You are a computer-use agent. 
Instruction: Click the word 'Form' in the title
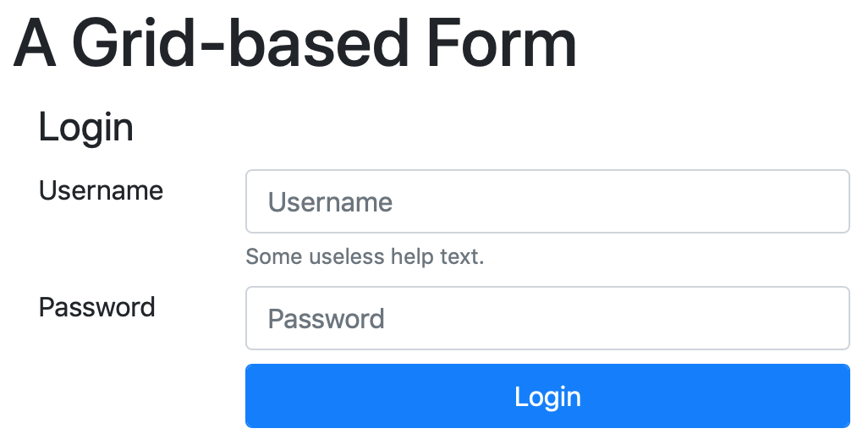pyautogui.click(x=502, y=43)
